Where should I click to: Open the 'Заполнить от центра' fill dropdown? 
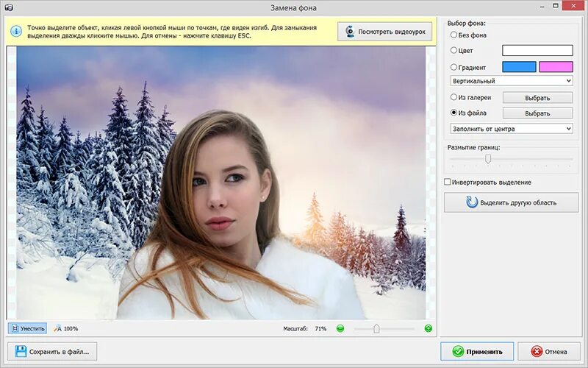512,128
